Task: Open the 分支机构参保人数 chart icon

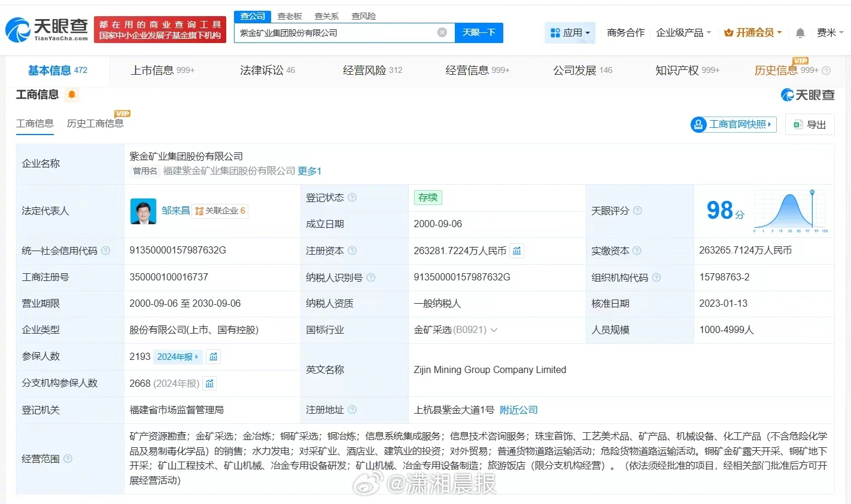Action: coord(209,383)
